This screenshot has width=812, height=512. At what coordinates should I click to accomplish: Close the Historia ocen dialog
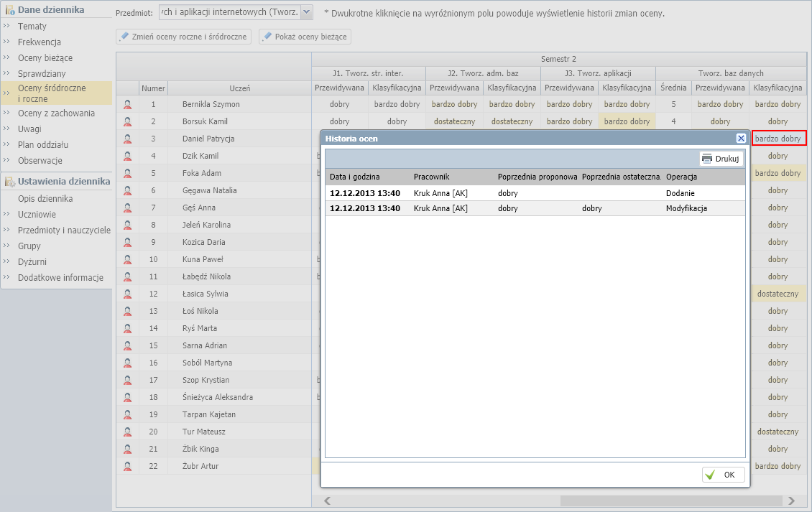coord(741,138)
